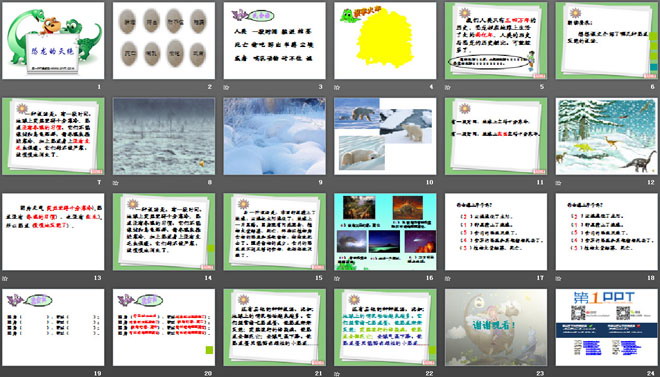
Task: Click the animation star icon under slide 3
Action: 226,88
